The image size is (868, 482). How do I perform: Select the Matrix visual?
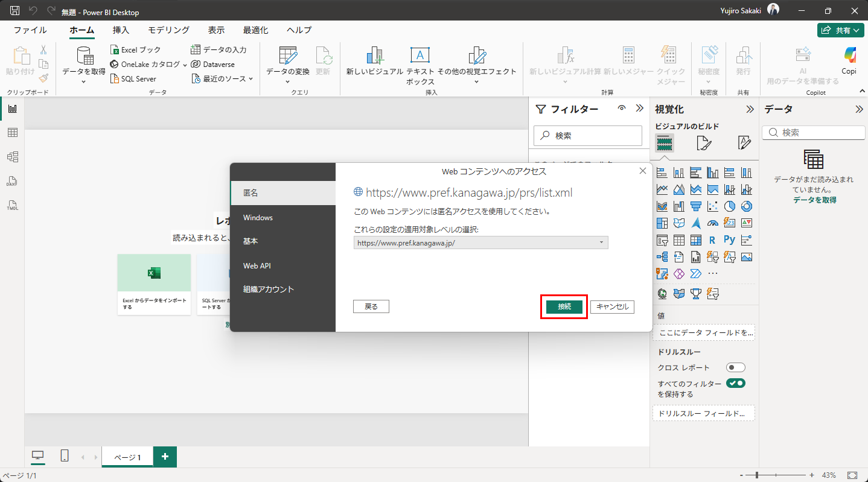tap(695, 240)
